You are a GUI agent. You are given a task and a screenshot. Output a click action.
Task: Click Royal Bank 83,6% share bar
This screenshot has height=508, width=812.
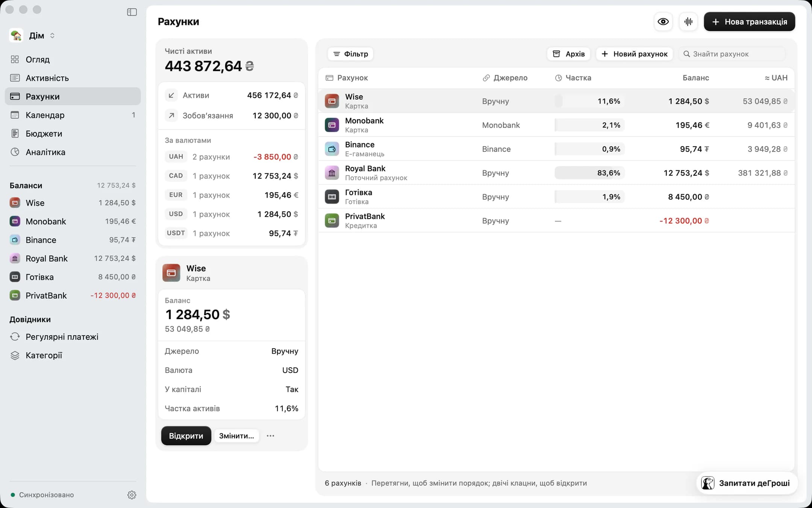589,173
